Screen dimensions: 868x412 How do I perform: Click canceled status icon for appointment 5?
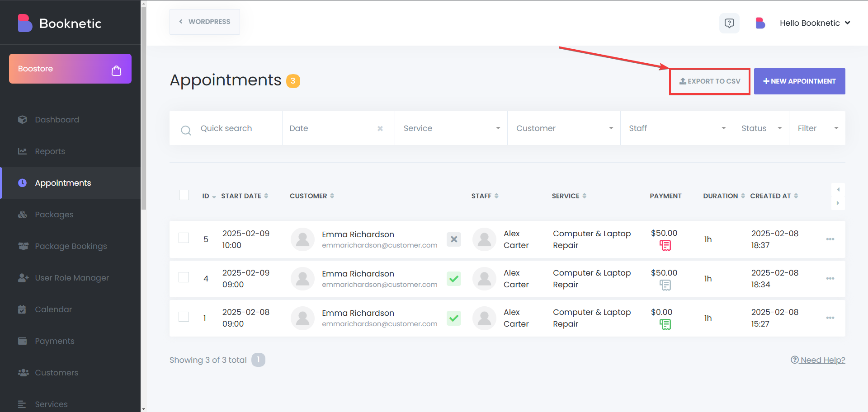coord(454,239)
